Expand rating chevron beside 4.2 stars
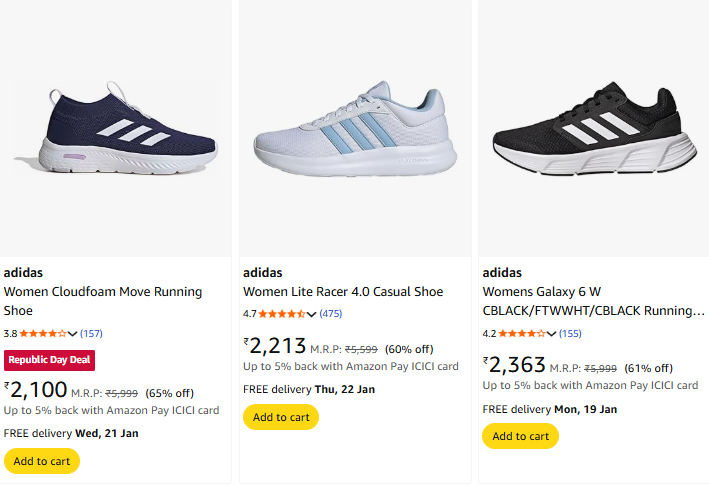709x485 pixels. point(552,334)
